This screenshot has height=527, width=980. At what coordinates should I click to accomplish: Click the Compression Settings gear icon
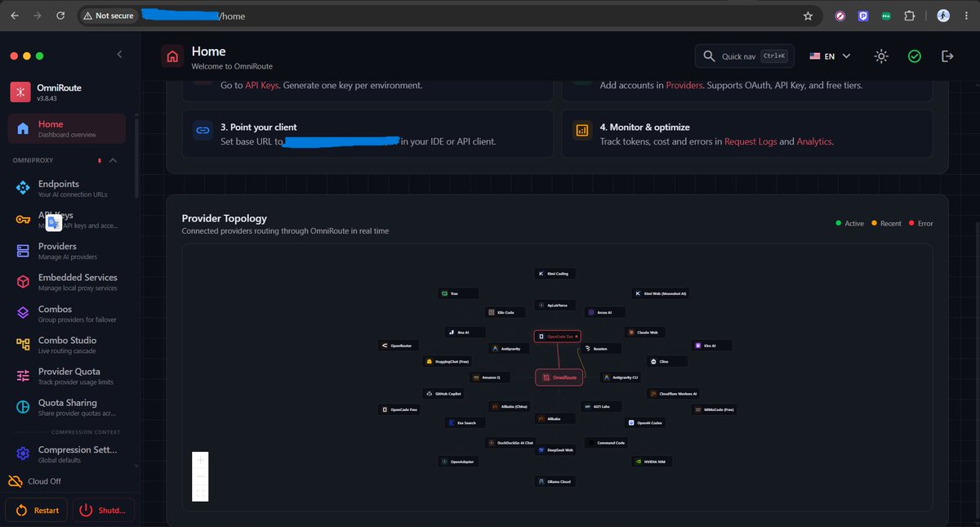pos(23,454)
